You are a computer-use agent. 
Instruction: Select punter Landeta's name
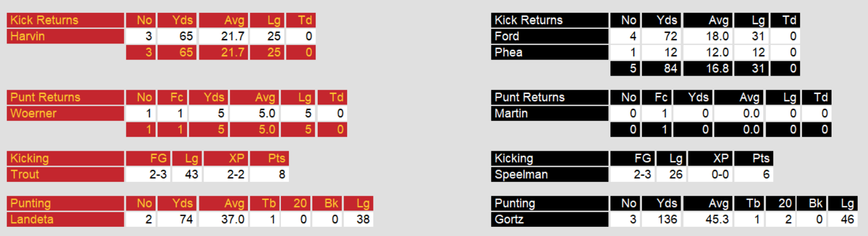pyautogui.click(x=32, y=219)
